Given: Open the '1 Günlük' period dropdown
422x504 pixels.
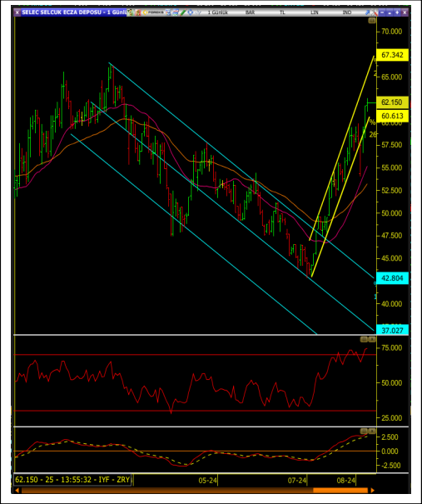Looking at the screenshot, I should (218, 12).
